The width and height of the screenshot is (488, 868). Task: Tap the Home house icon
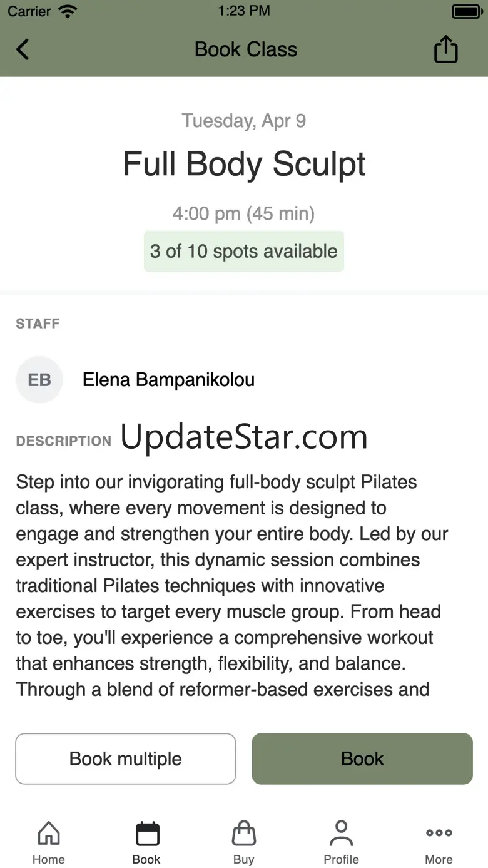(x=49, y=834)
